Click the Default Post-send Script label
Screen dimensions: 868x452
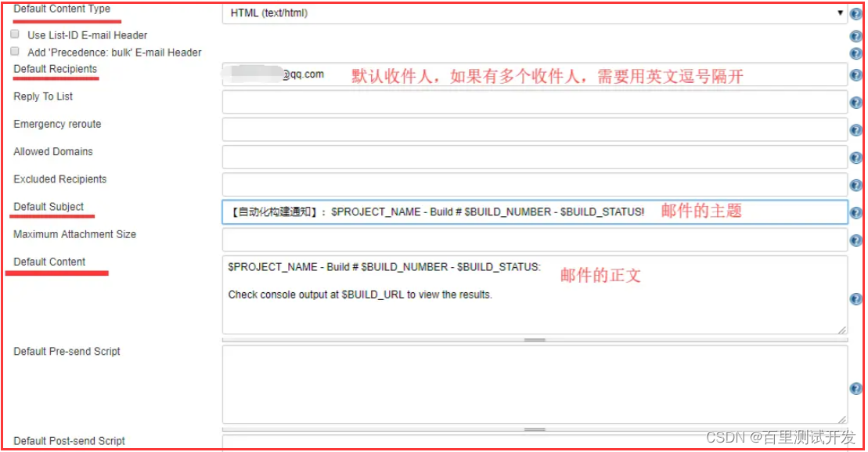[69, 441]
